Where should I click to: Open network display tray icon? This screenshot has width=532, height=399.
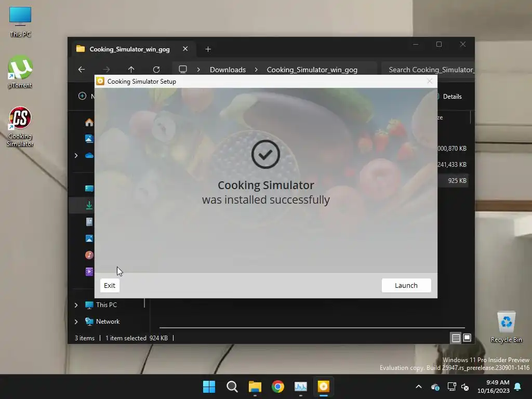click(x=451, y=387)
